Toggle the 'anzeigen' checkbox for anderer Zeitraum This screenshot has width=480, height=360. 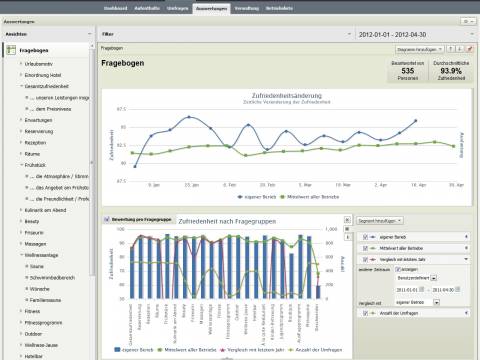tap(397, 269)
